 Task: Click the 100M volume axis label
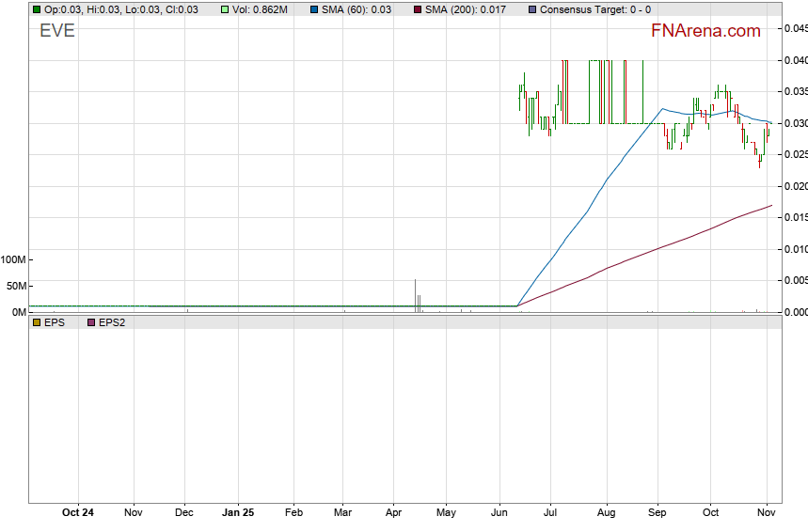pyautogui.click(x=13, y=259)
